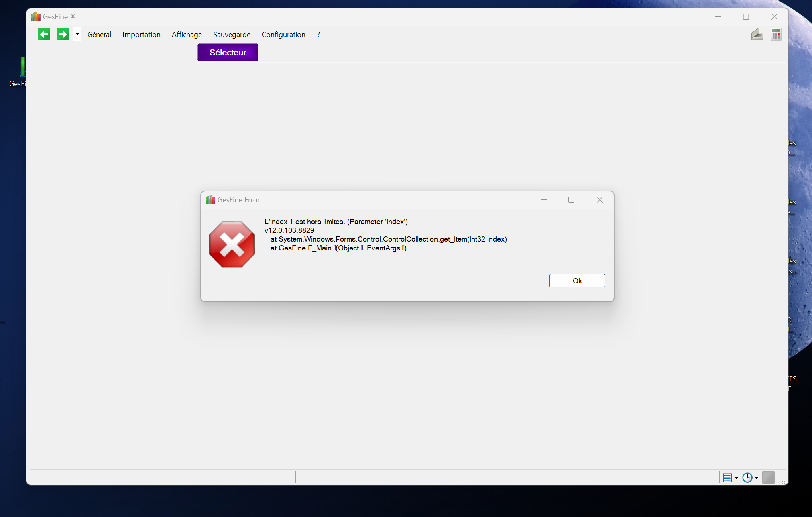
Task: Open the scanner tool icon
Action: (x=757, y=35)
